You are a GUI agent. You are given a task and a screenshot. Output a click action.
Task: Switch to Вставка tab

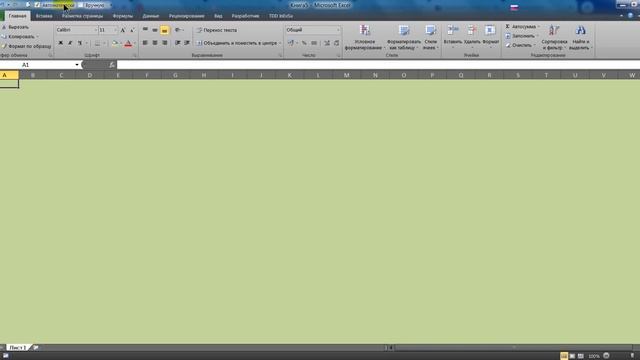pos(44,16)
